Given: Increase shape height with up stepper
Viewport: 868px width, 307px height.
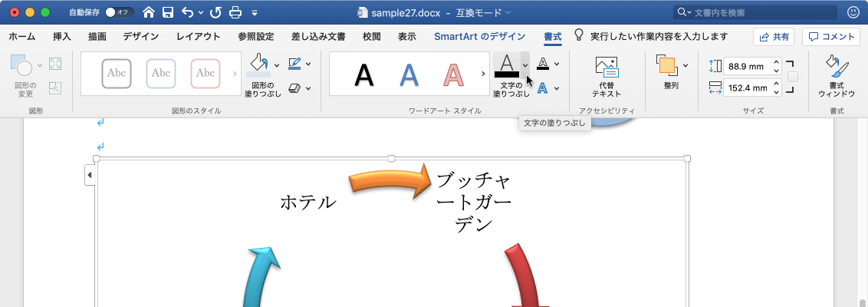Looking at the screenshot, I should [x=776, y=63].
